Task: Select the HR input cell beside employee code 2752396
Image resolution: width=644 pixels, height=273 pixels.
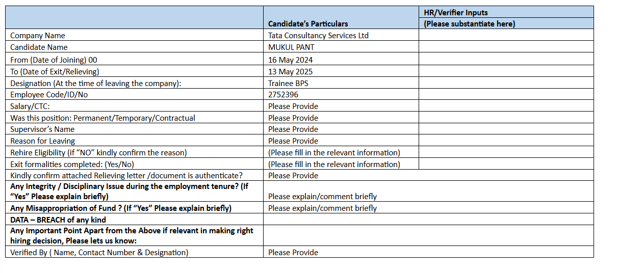Action: pos(506,94)
